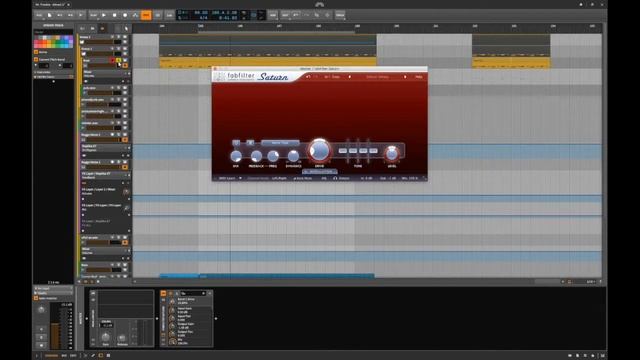Click the arrow right of the device panel
The image size is (640, 360).
pos(216,319)
